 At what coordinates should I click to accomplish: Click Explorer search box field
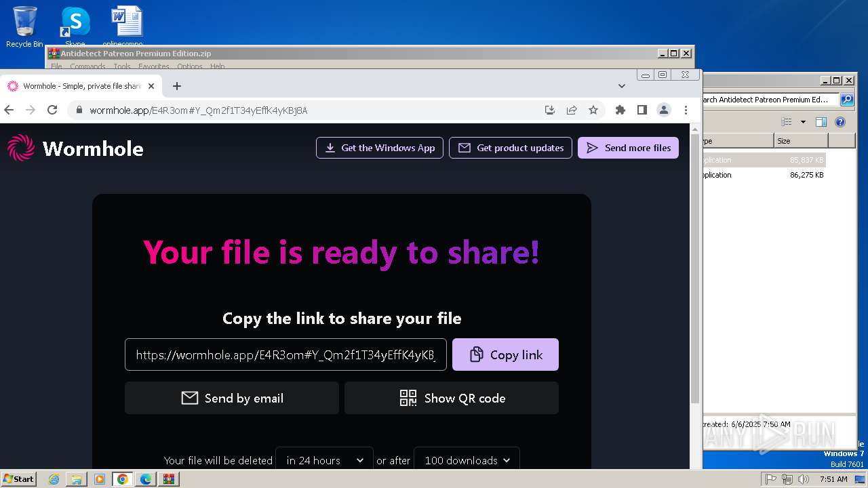[x=771, y=100]
